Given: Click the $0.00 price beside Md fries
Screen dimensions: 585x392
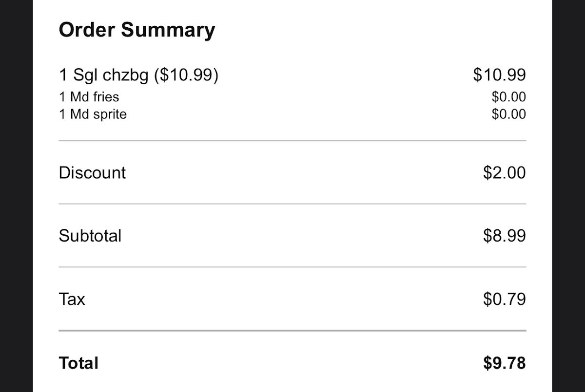Looking at the screenshot, I should tap(508, 97).
